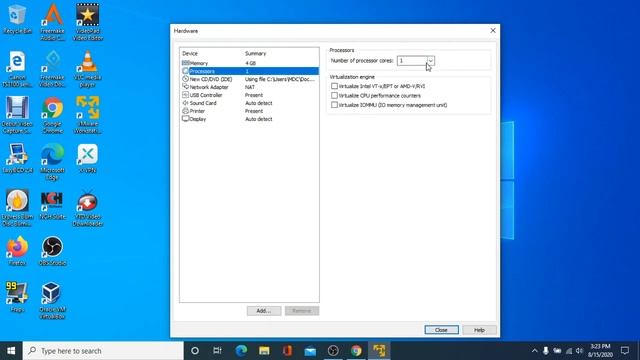Select Network Adapter device

(x=249, y=87)
